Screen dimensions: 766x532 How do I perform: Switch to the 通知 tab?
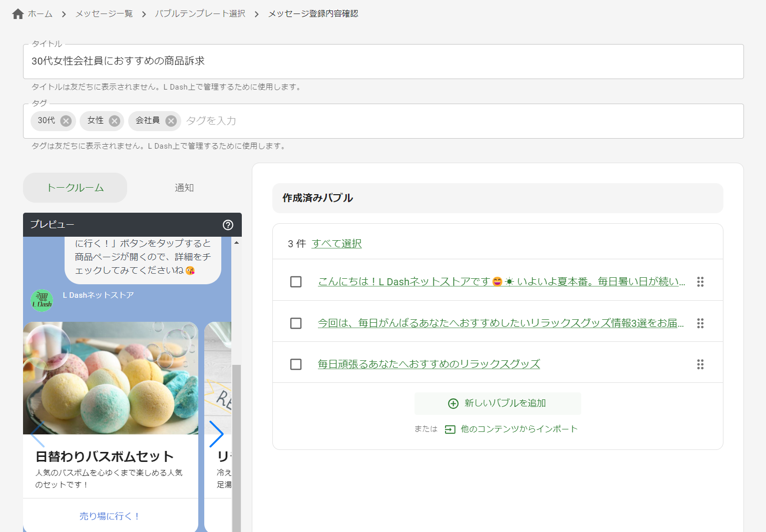tap(184, 187)
